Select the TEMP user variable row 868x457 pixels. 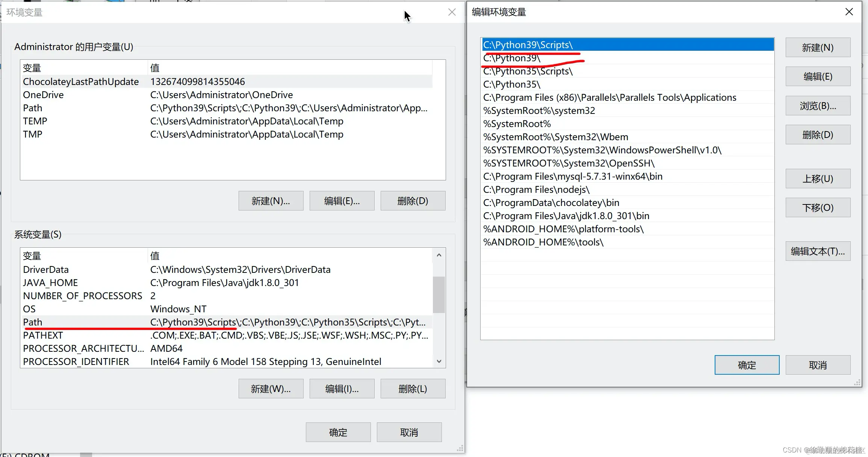pos(35,121)
